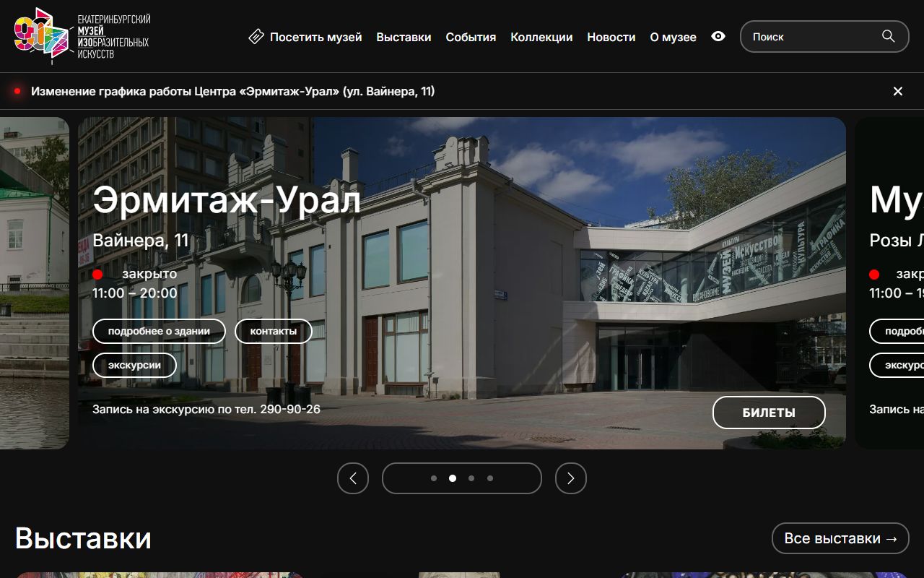Go to previous slide with left arrow
Image resolution: width=924 pixels, height=578 pixels.
pos(353,478)
